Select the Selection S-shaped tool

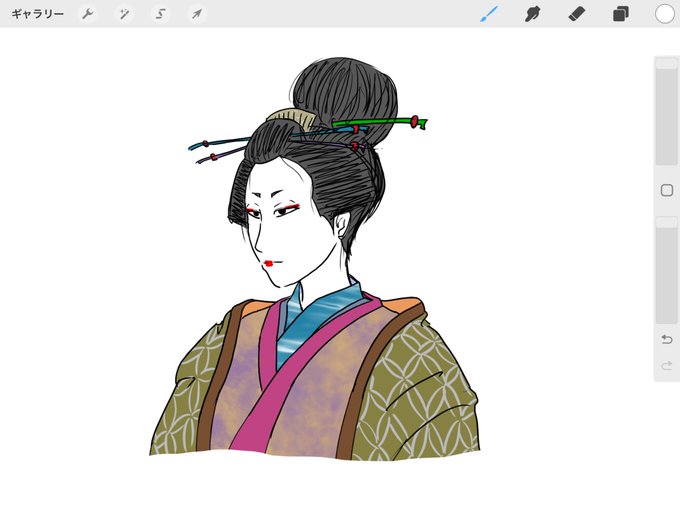[160, 14]
